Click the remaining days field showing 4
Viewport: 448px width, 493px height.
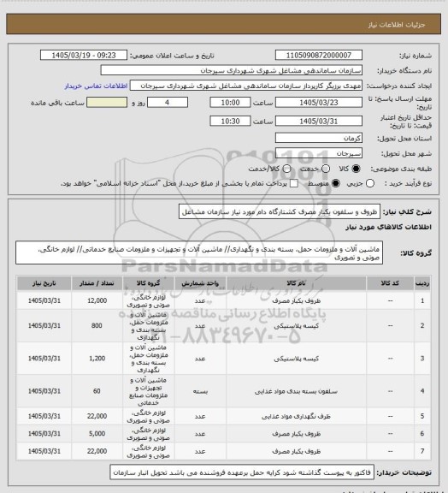168,103
